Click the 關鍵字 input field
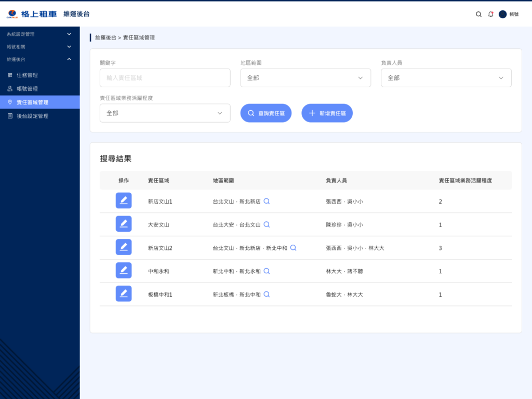 (x=165, y=78)
